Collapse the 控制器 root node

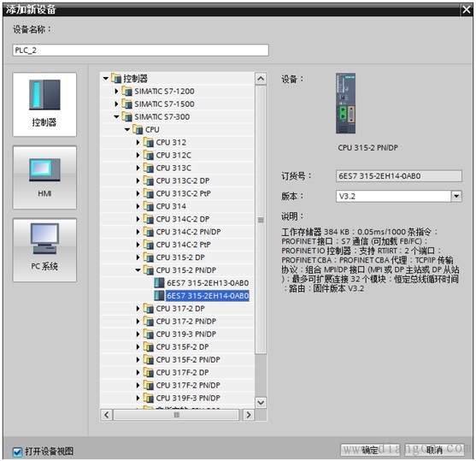pyautogui.click(x=106, y=79)
